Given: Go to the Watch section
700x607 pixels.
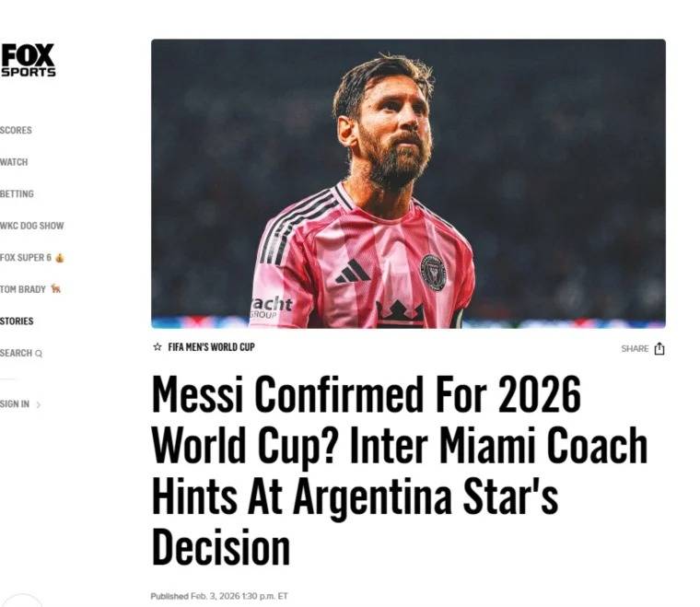Looking at the screenshot, I should [x=14, y=162].
